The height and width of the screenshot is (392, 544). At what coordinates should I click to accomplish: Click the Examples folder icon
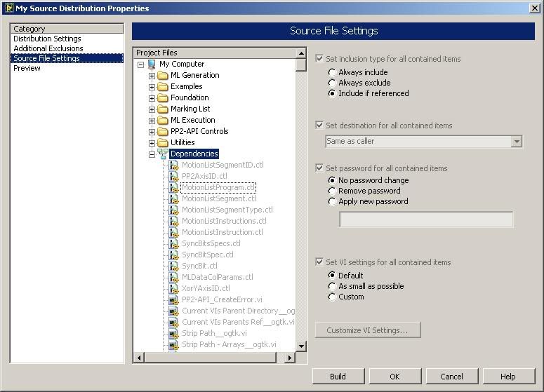click(x=163, y=87)
